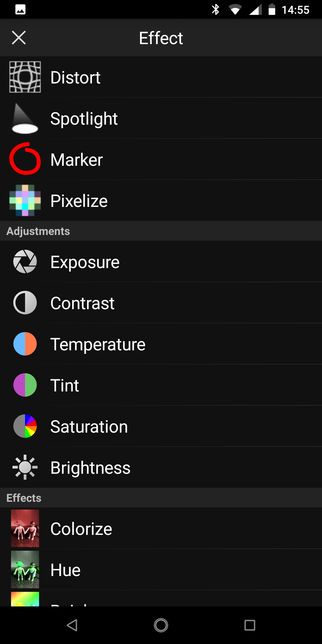Viewport: 322px width, 644px height.
Task: Open the recent apps square button
Action: tap(250, 625)
